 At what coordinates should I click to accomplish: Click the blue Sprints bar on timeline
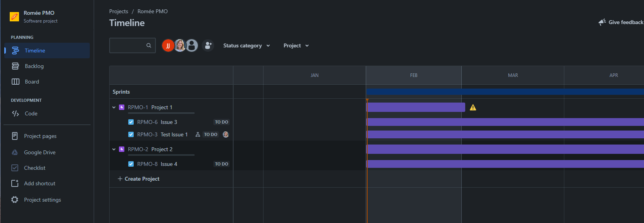[x=505, y=92]
